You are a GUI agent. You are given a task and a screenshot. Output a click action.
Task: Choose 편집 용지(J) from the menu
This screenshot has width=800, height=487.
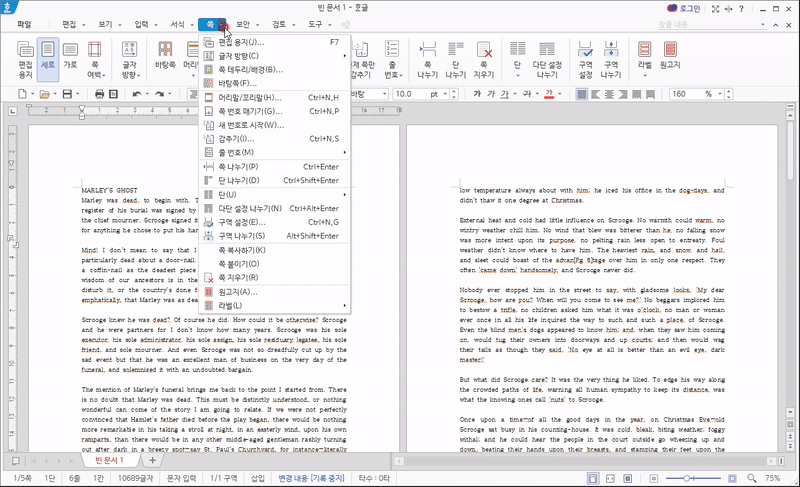point(274,42)
